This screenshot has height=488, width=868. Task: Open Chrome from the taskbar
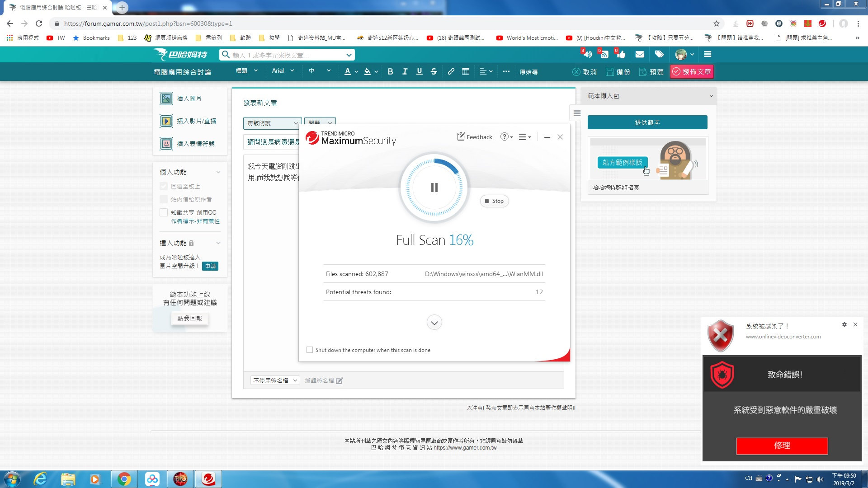124,479
